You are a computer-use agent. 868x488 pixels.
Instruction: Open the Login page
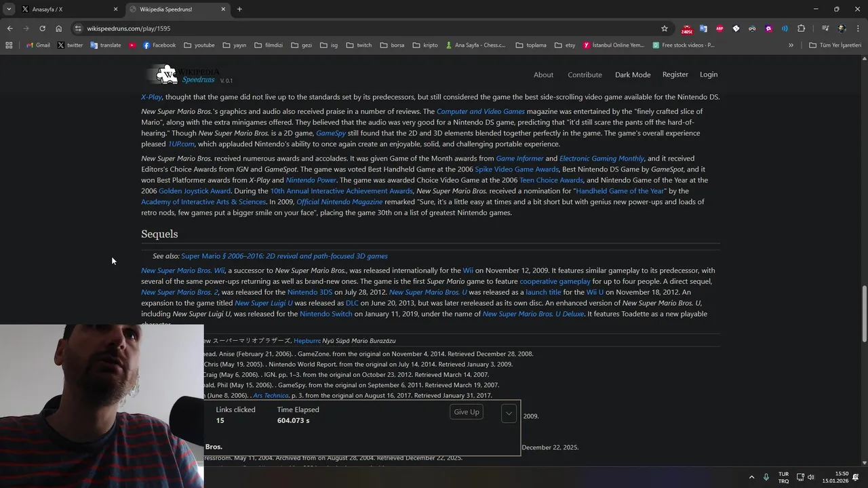(709, 75)
